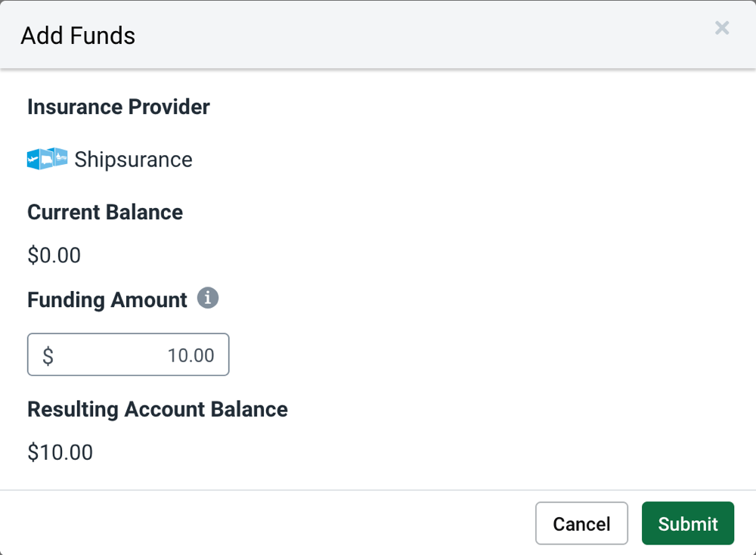Click the Shipsurance provider name
Screen dimensions: 756x555
pyautogui.click(x=133, y=159)
